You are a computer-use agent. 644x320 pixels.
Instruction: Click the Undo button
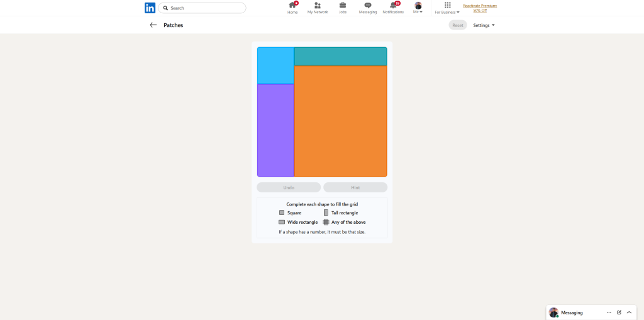(289, 187)
